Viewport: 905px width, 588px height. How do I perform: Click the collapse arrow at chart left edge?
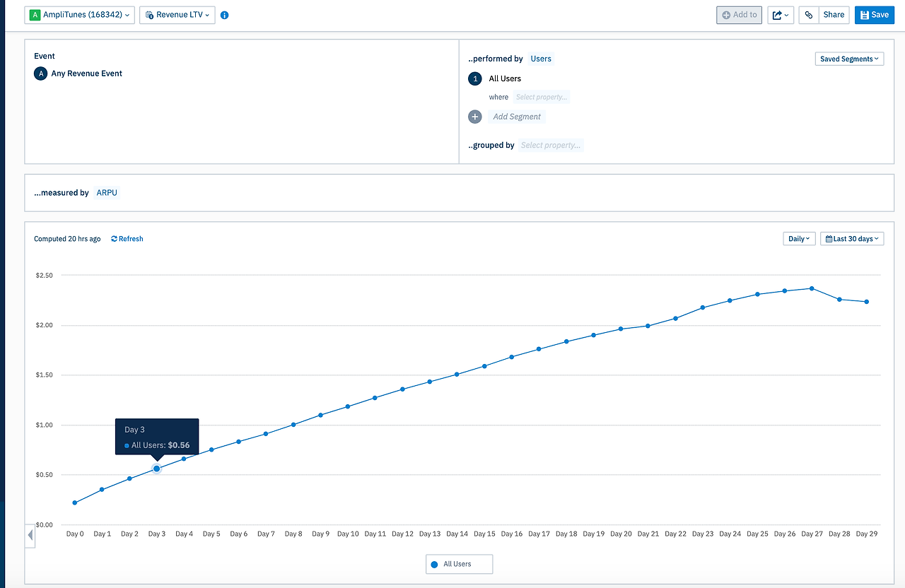coord(30,535)
